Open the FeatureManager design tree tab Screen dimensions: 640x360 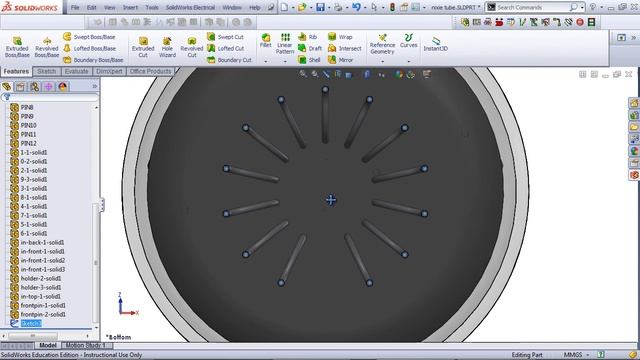[x=7, y=87]
